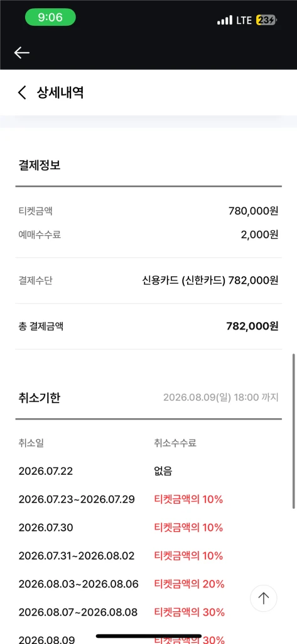Image resolution: width=297 pixels, height=644 pixels.
Task: Tap the 결제수단 신용카드 (신한카드) row
Action: pyautogui.click(x=148, y=280)
